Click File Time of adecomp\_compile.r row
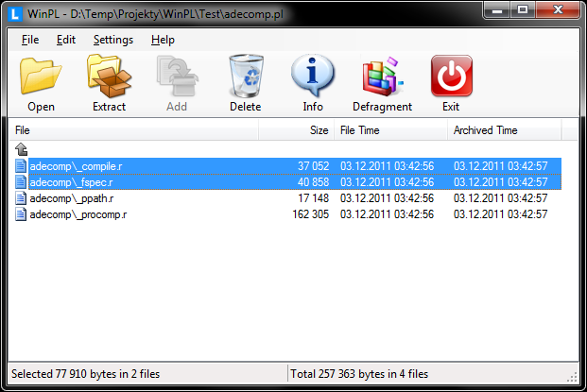The width and height of the screenshot is (587, 392). point(388,166)
